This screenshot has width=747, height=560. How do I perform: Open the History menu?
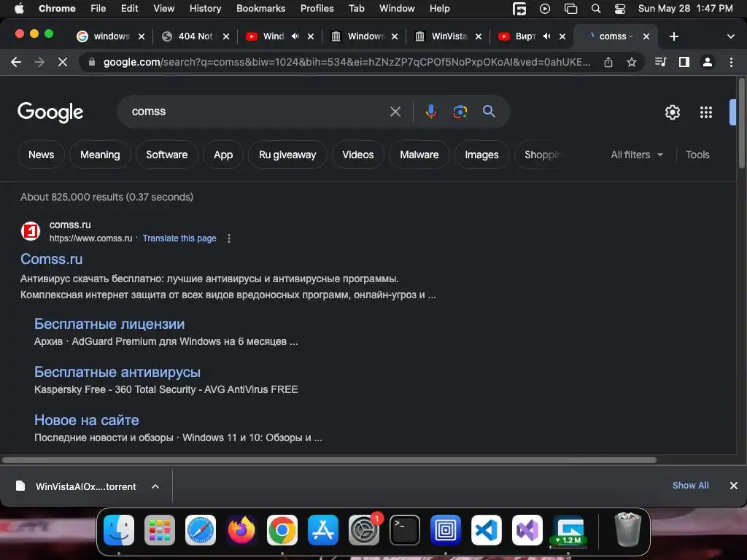click(x=205, y=9)
